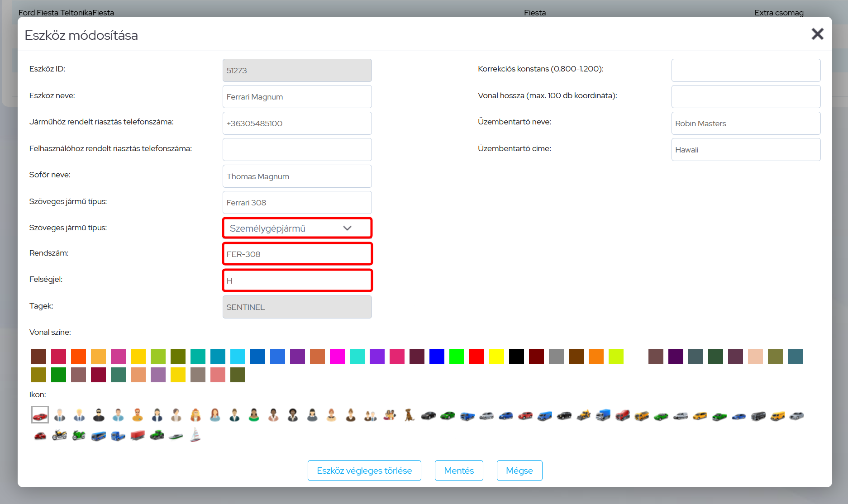Select the yellow bulldozer icon
The image size is (848, 504).
click(584, 415)
